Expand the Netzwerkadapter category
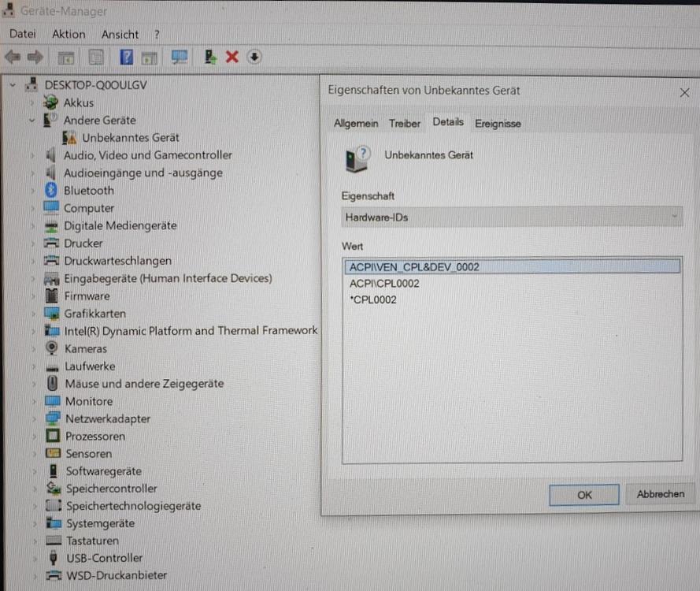Image resolution: width=700 pixels, height=591 pixels. (32, 419)
